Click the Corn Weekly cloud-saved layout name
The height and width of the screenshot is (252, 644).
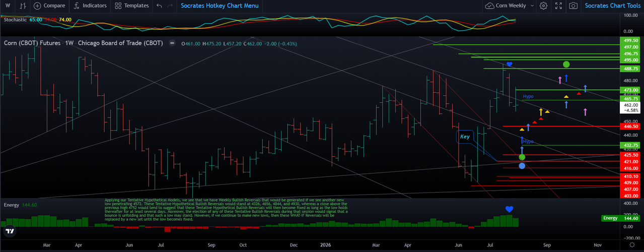[x=506, y=6]
